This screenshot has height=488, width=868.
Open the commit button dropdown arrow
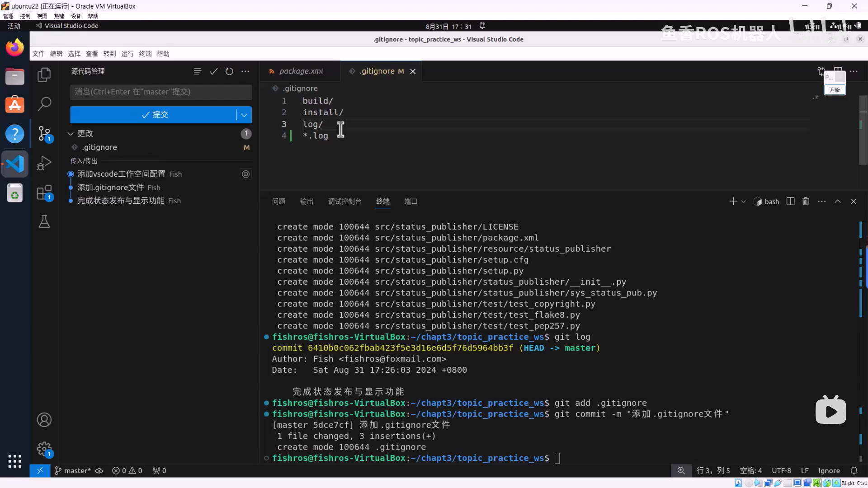244,115
